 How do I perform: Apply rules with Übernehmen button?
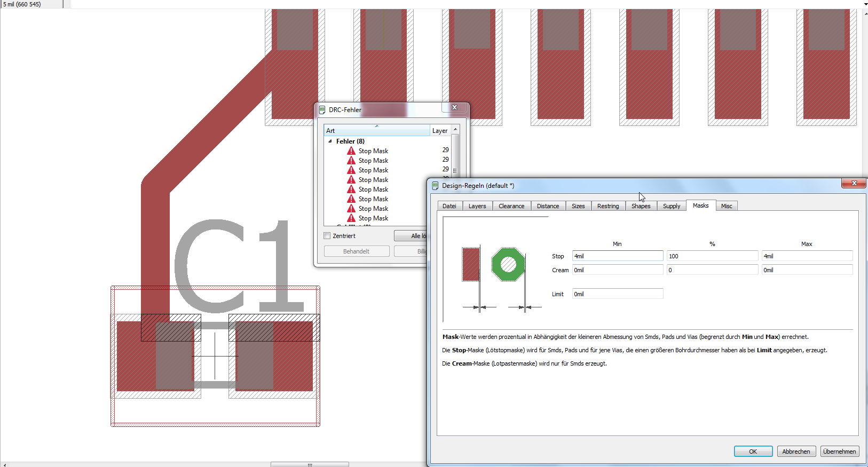pos(840,452)
